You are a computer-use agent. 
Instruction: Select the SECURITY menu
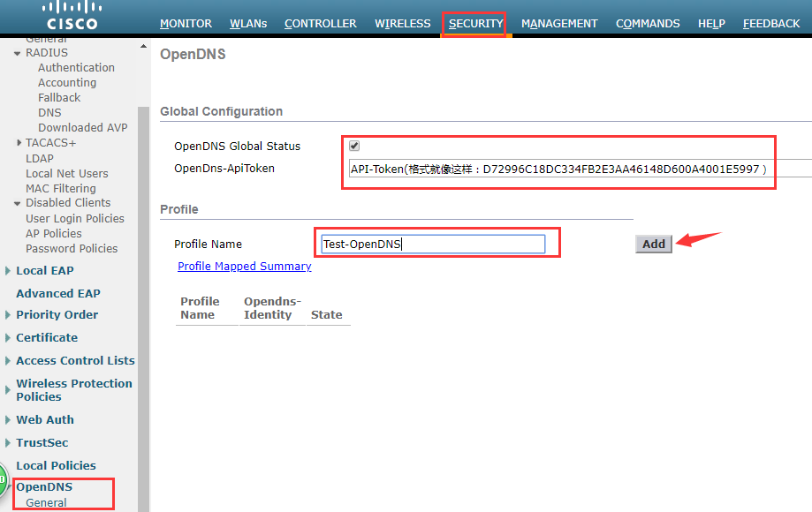pyautogui.click(x=476, y=24)
